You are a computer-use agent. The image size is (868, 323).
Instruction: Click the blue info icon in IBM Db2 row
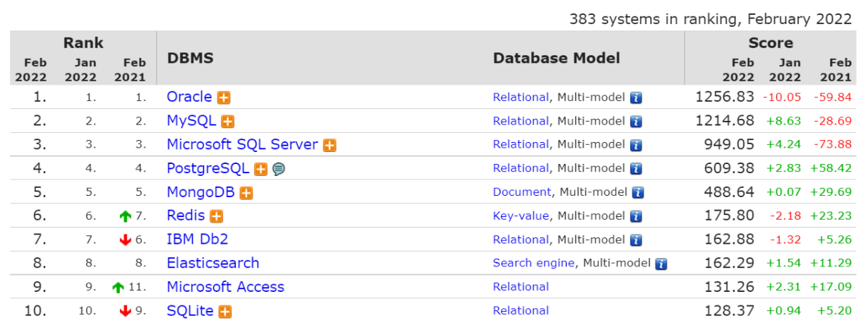pyautogui.click(x=636, y=240)
